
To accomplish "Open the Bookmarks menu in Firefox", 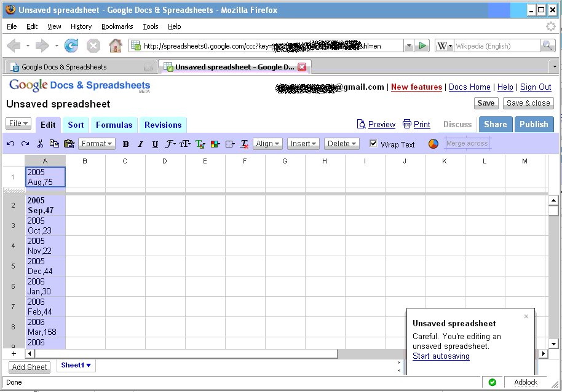I will pyautogui.click(x=117, y=26).
